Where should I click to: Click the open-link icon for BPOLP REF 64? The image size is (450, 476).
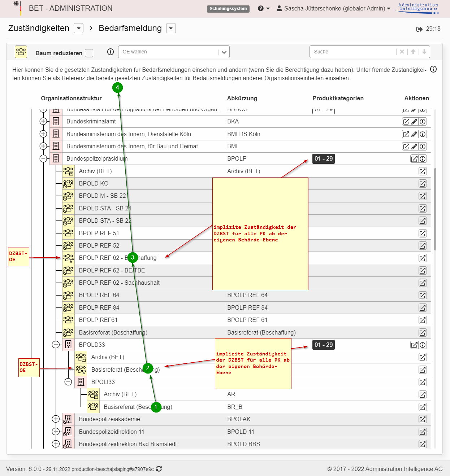(x=423, y=295)
